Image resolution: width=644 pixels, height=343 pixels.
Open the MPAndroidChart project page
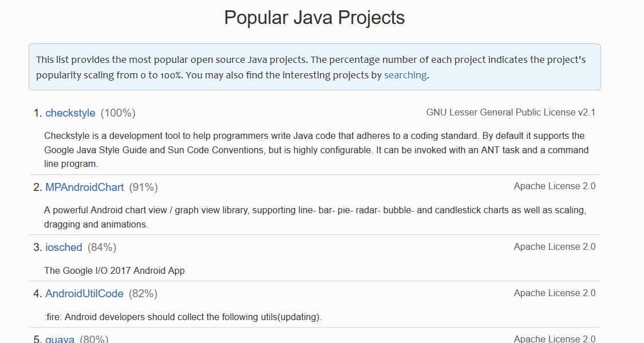tap(84, 187)
